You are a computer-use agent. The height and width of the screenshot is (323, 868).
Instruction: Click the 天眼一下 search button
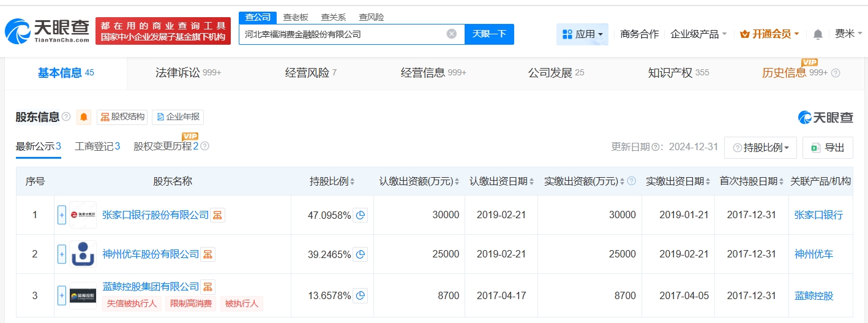pos(489,34)
